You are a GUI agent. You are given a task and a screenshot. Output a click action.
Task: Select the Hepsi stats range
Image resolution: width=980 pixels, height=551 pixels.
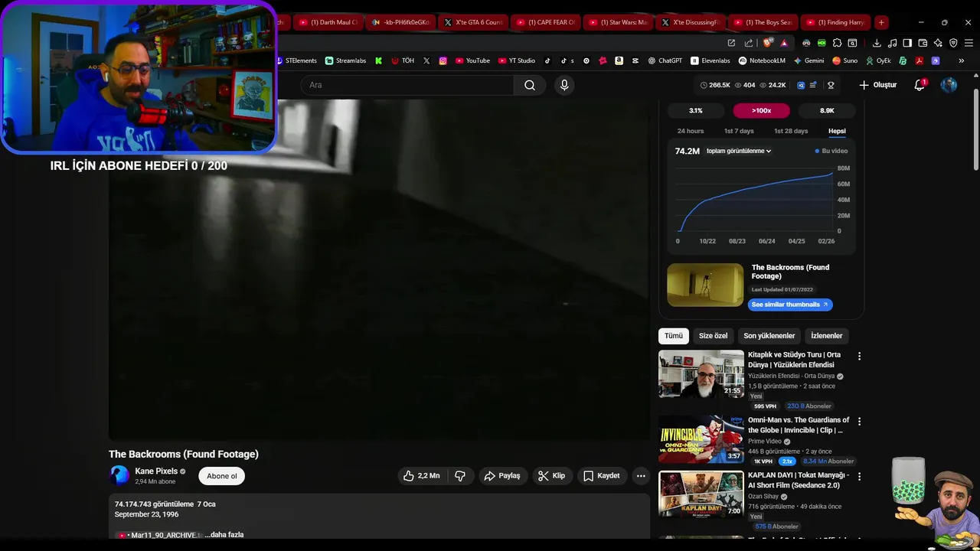pyautogui.click(x=837, y=131)
